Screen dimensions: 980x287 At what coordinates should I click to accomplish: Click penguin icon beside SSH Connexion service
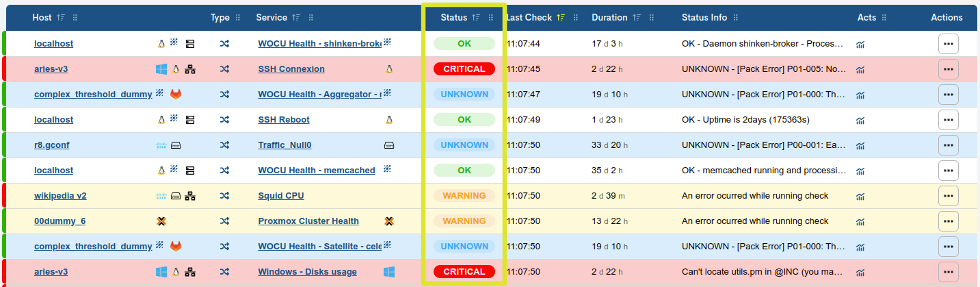(389, 68)
